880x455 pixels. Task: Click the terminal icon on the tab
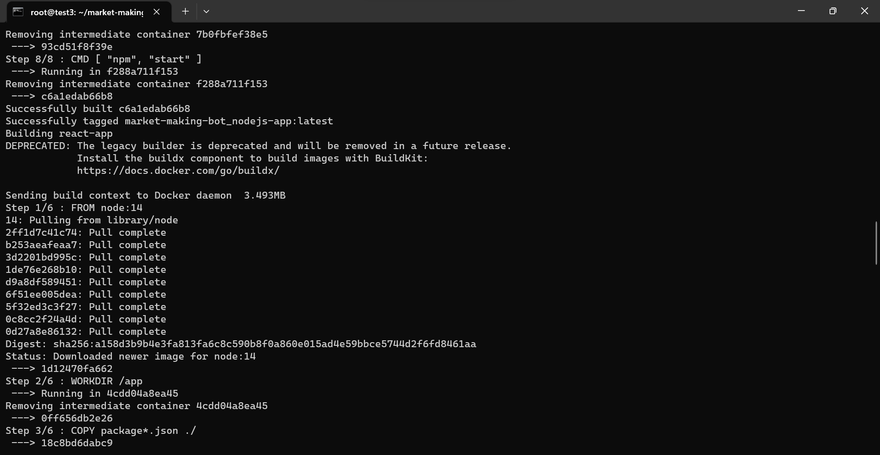point(18,11)
